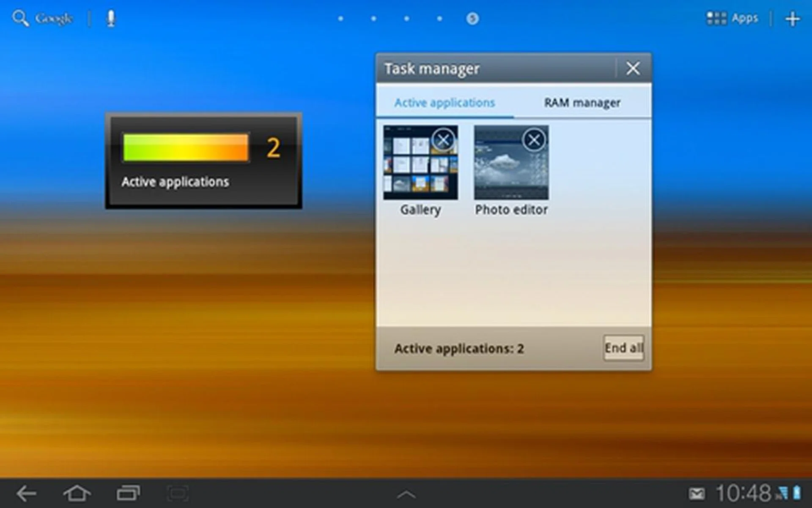Open the Recent apps navigation icon
812x508 pixels.
[129, 493]
